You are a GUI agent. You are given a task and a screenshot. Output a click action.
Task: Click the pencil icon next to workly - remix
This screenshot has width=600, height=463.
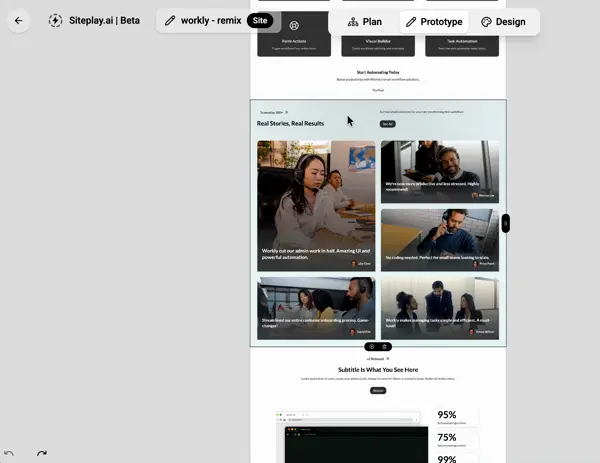pos(170,21)
